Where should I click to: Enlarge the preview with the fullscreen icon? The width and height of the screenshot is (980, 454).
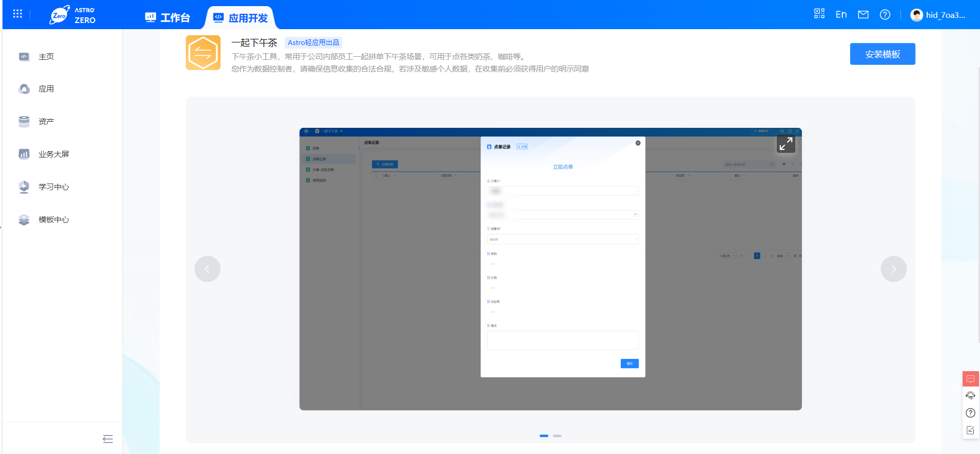click(x=786, y=144)
